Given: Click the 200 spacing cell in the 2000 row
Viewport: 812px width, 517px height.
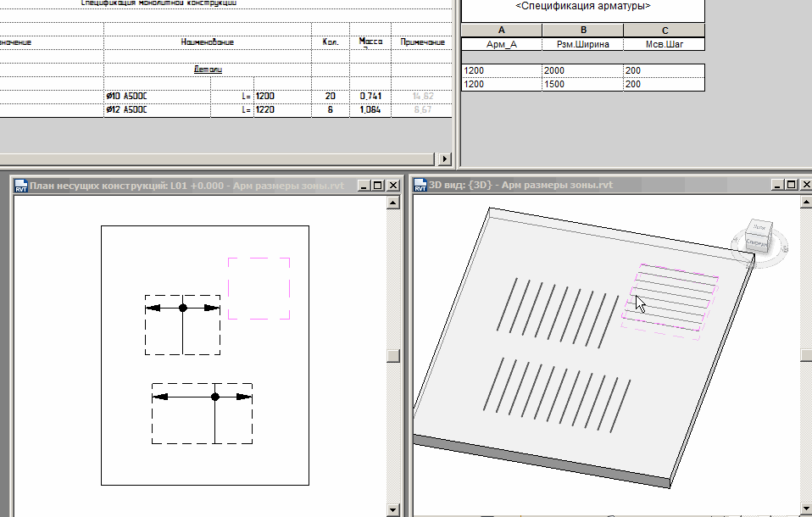Looking at the screenshot, I should point(665,70).
